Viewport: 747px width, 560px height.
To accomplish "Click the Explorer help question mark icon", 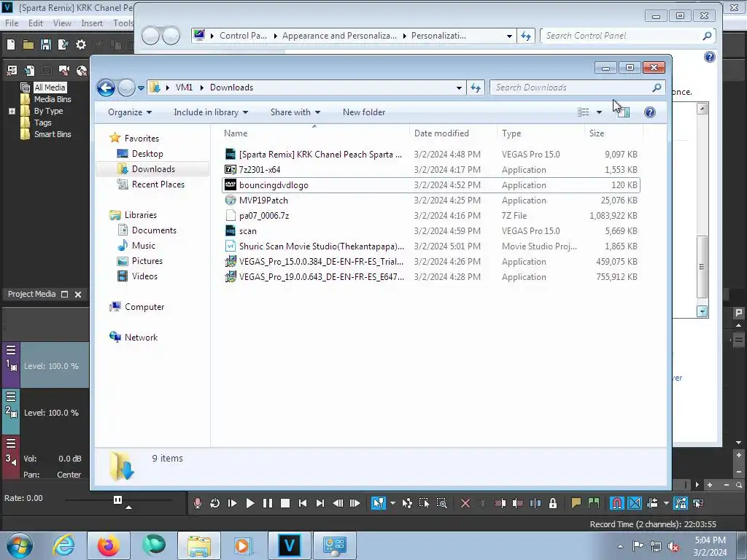I will [x=649, y=112].
